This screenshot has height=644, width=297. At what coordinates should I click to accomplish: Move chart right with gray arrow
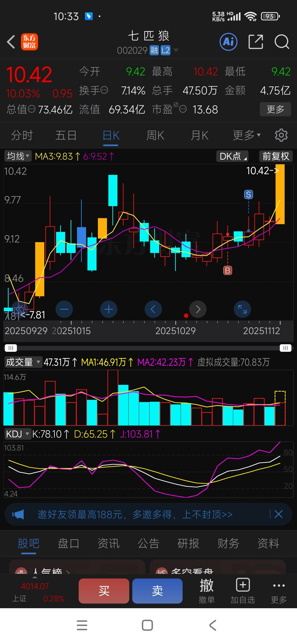pyautogui.click(x=198, y=309)
